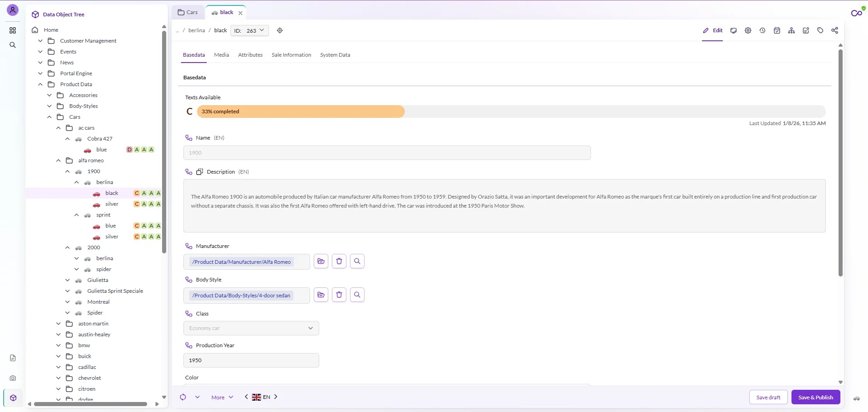Switch to the Sale Information tab
This screenshot has height=412, width=868.
(291, 55)
